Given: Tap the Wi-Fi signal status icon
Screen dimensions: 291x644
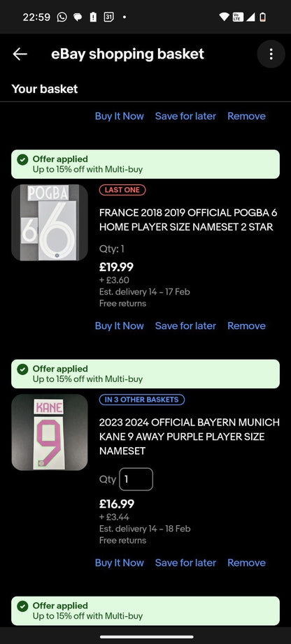Looking at the screenshot, I should click(x=224, y=17).
